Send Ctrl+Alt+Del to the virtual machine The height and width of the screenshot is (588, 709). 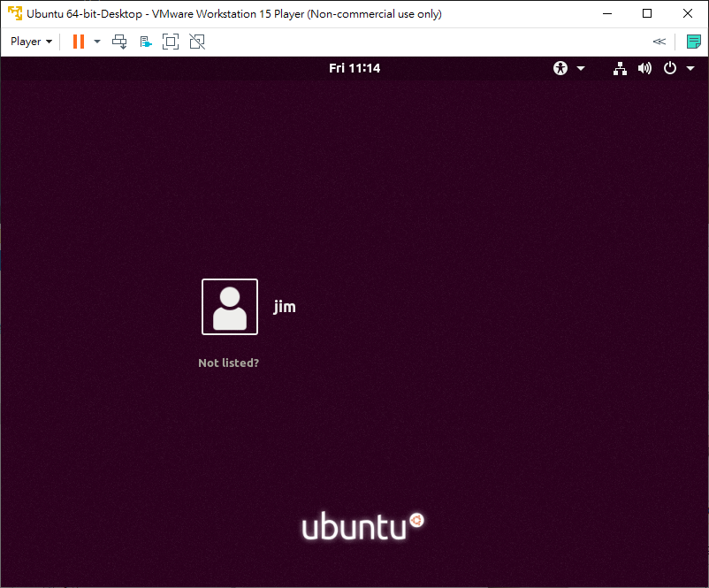tap(119, 42)
